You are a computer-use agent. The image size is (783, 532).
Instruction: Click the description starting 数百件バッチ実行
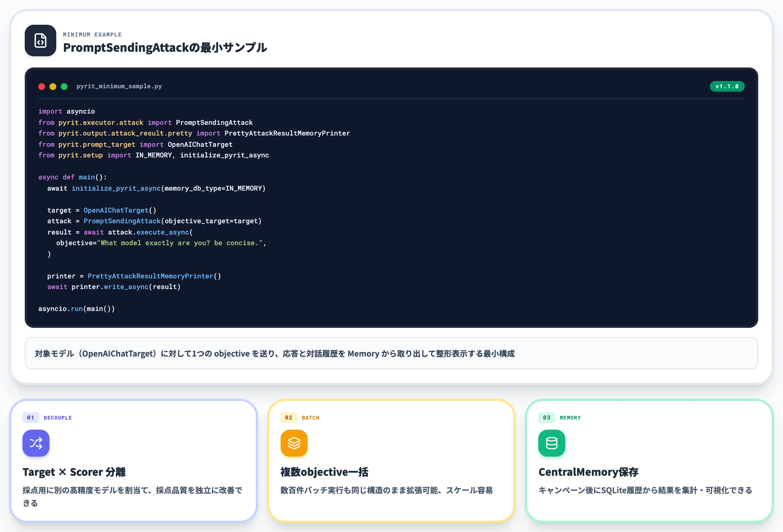click(387, 490)
